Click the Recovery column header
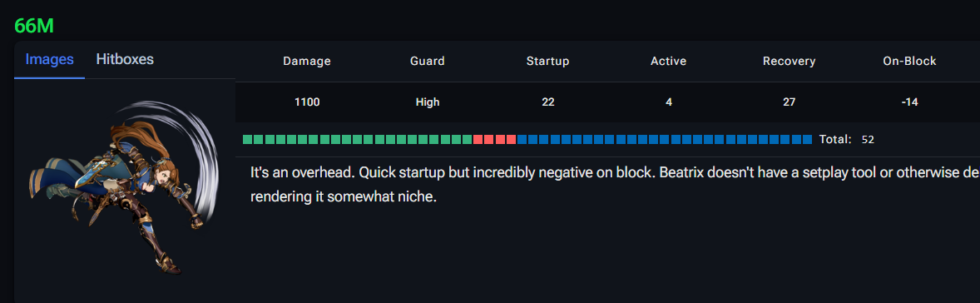The width and height of the screenshot is (980, 303). pyautogui.click(x=789, y=62)
